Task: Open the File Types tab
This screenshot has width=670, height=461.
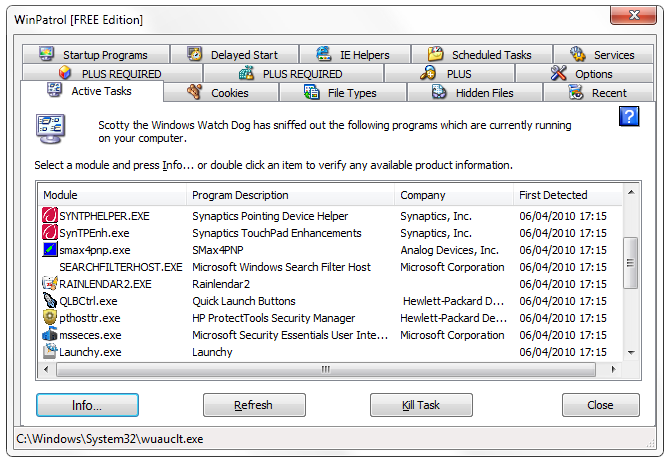Action: coord(343,92)
